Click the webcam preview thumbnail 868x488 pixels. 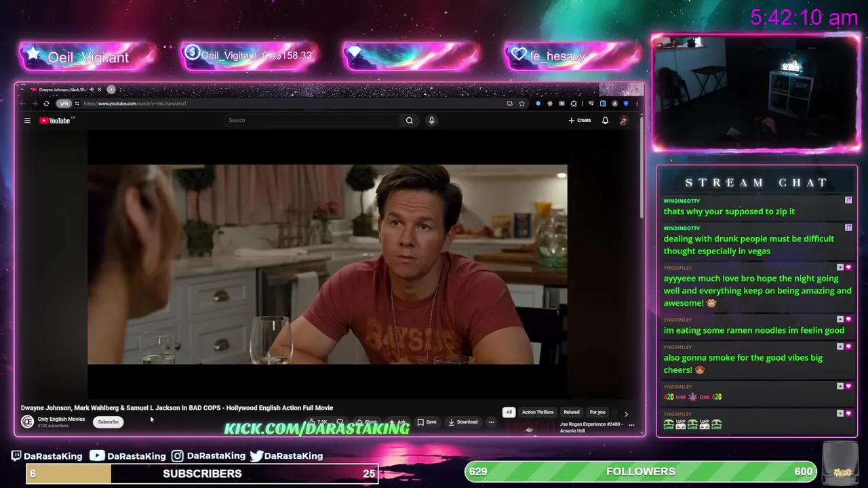pyautogui.click(x=755, y=91)
